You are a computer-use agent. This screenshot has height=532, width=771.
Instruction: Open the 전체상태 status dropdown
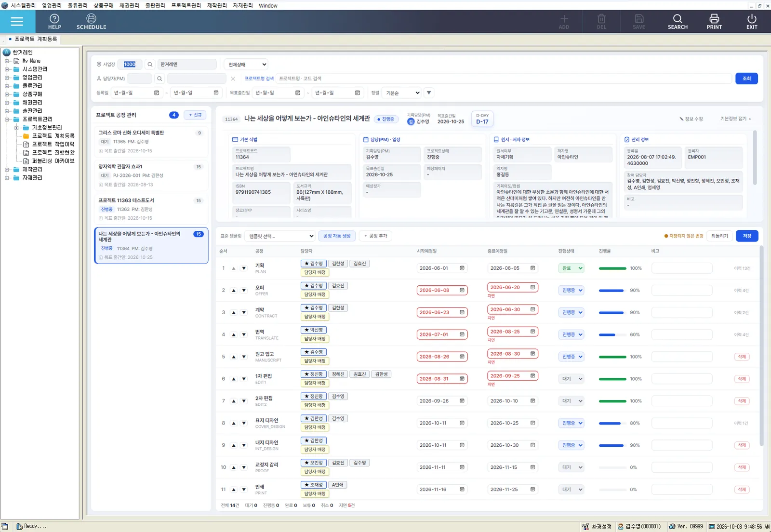tap(247, 65)
